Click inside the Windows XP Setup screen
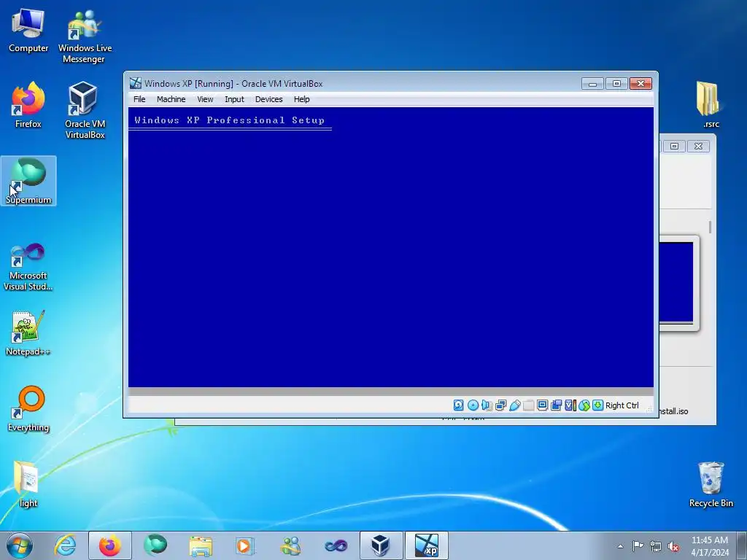 (391, 248)
